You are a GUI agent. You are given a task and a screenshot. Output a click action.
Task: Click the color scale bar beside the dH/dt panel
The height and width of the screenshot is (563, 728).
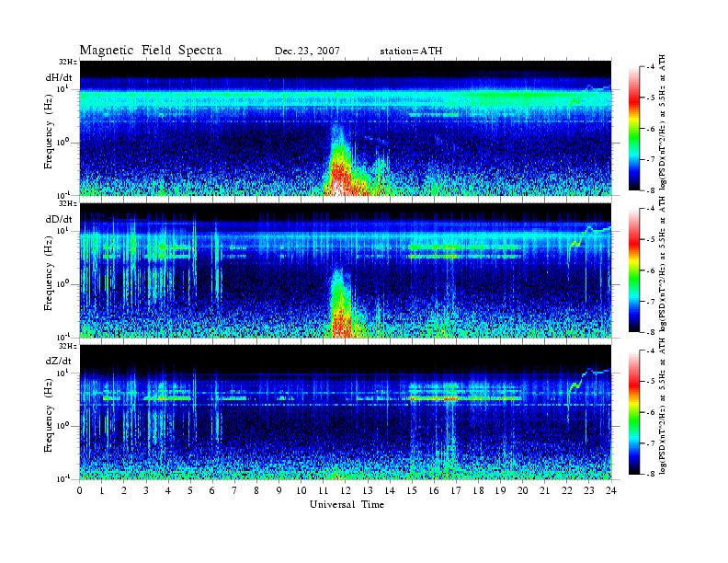[633, 129]
